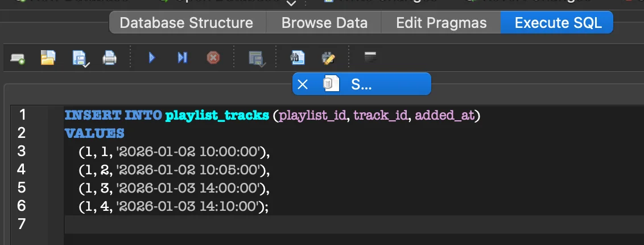Switch to the Database Structure tab
This screenshot has width=644, height=245.
pos(187,23)
